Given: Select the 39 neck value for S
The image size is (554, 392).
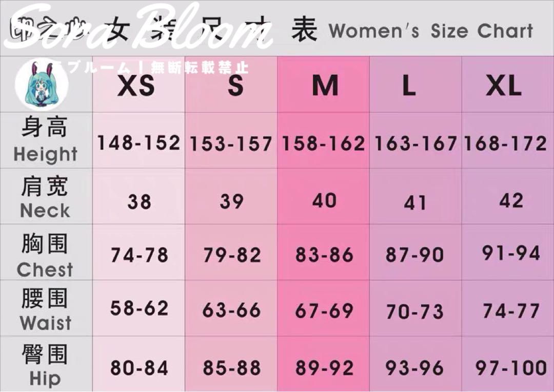Looking at the screenshot, I should [232, 201].
